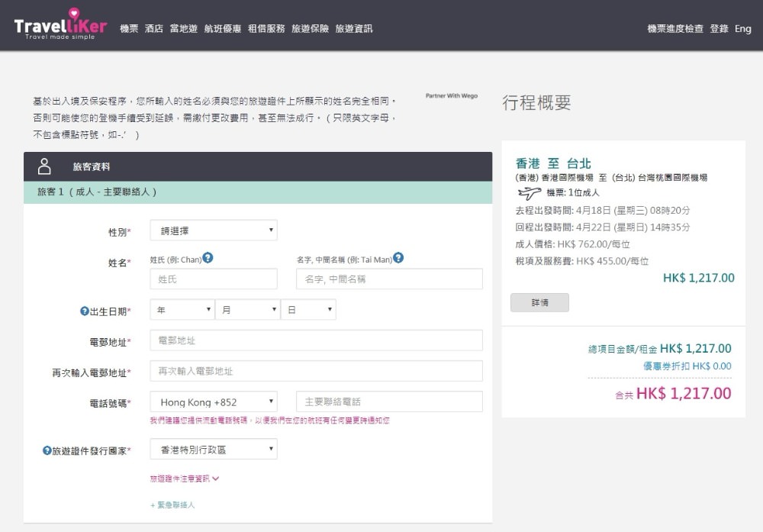Click the help icon before 旅遊證件發行國家

pyautogui.click(x=47, y=450)
